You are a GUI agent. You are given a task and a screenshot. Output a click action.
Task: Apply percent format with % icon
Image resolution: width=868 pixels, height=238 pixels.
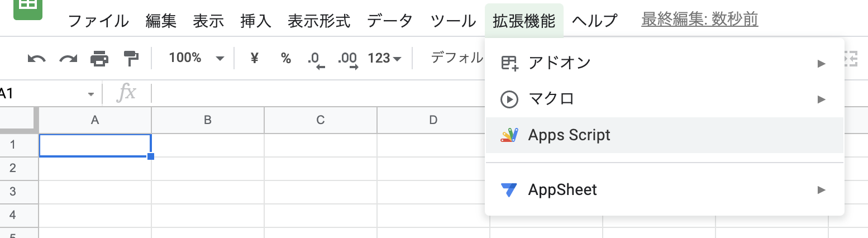pyautogui.click(x=286, y=58)
